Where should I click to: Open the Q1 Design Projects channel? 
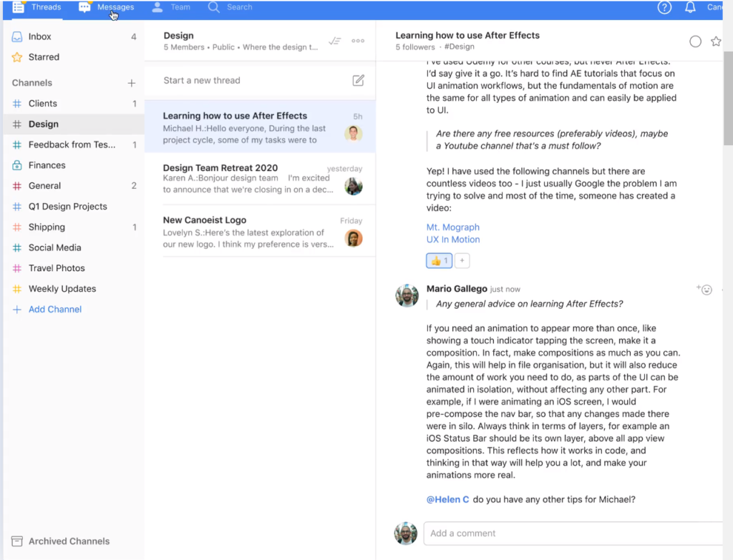click(74, 207)
